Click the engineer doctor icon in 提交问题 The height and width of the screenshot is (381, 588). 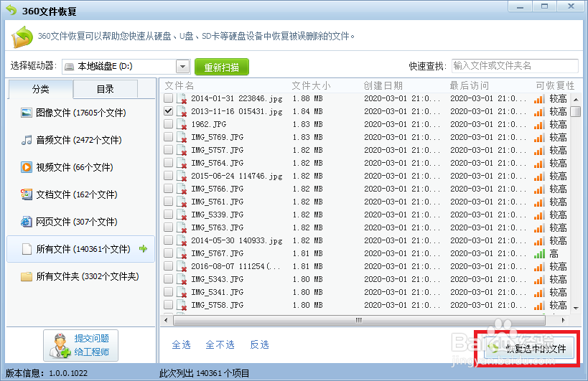tap(60, 345)
